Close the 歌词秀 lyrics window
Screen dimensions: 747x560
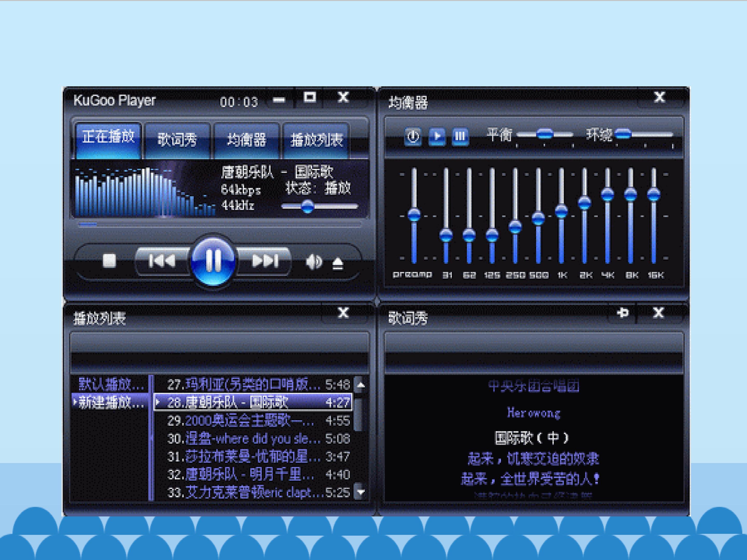click(659, 313)
